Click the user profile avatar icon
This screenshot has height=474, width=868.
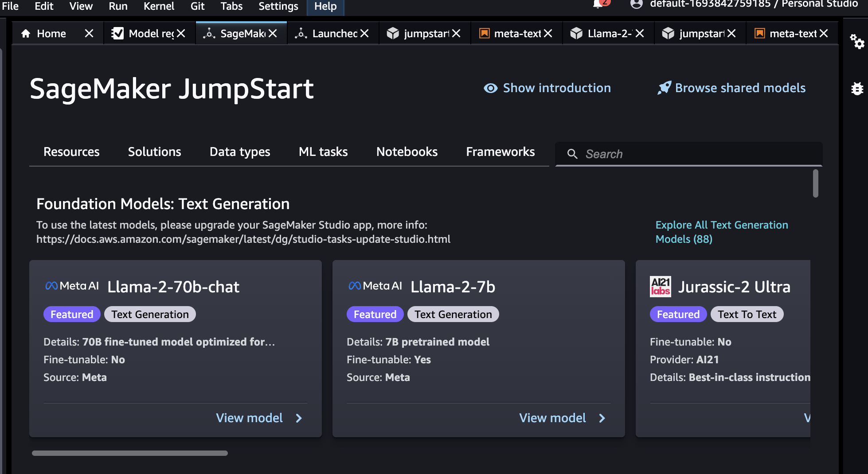pyautogui.click(x=636, y=4)
